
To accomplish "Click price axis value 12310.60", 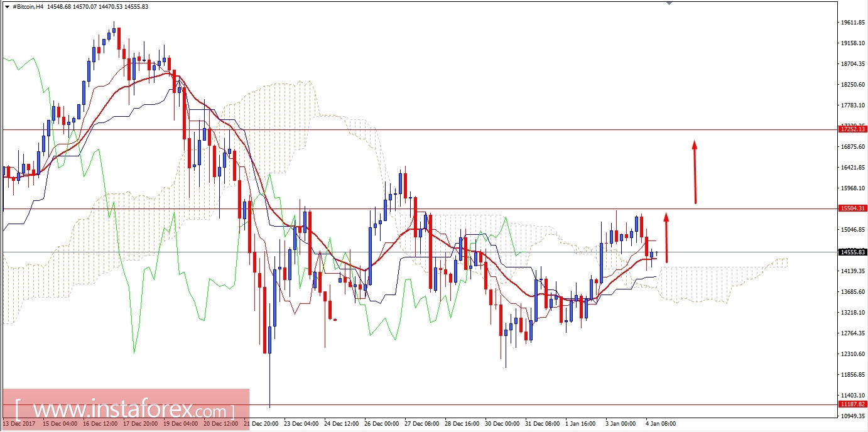I will (x=853, y=354).
